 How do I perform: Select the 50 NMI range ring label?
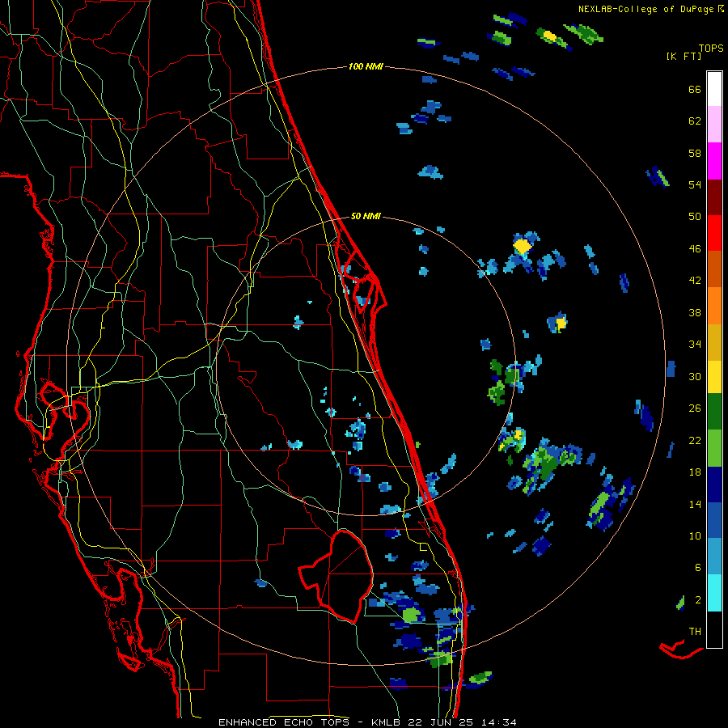coord(366,216)
